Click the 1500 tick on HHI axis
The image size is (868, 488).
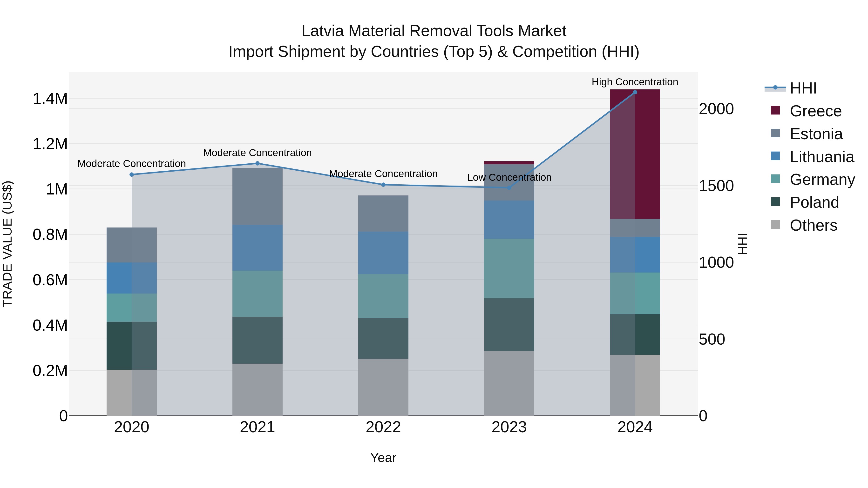coord(716,186)
